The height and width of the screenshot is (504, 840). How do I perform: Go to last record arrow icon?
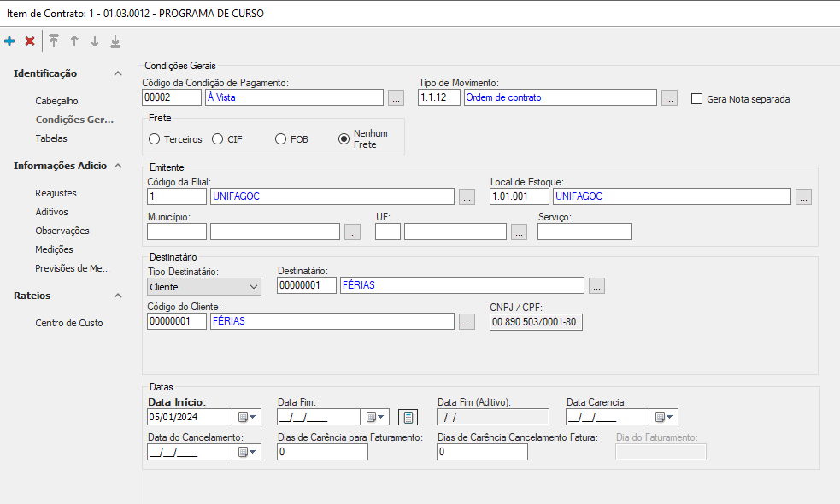point(115,41)
